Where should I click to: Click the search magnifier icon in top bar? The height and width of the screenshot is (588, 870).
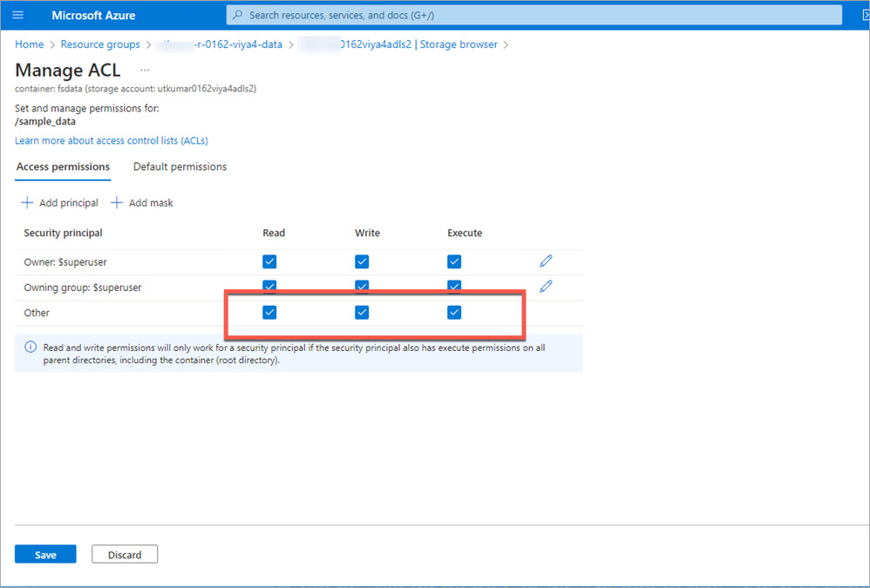[237, 15]
